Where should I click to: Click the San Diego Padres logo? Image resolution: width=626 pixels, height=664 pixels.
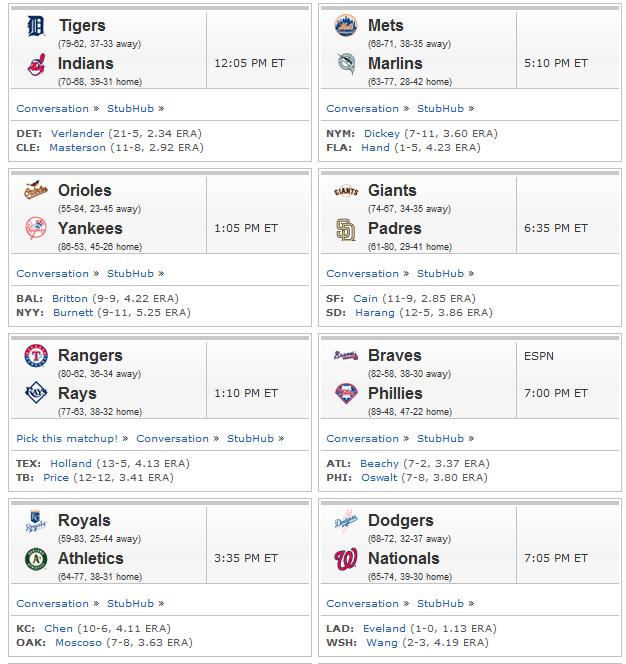pyautogui.click(x=346, y=229)
